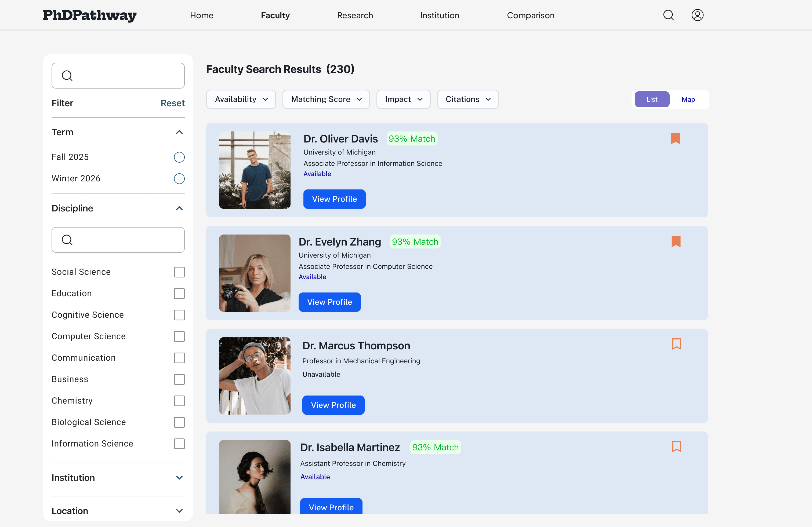The image size is (812, 527).
Task: Bookmark Dr. Isabella Martinez's profile
Action: pos(676,447)
